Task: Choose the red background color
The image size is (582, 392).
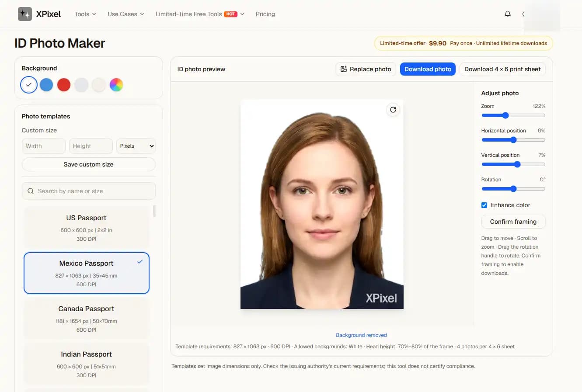Action: tap(64, 85)
